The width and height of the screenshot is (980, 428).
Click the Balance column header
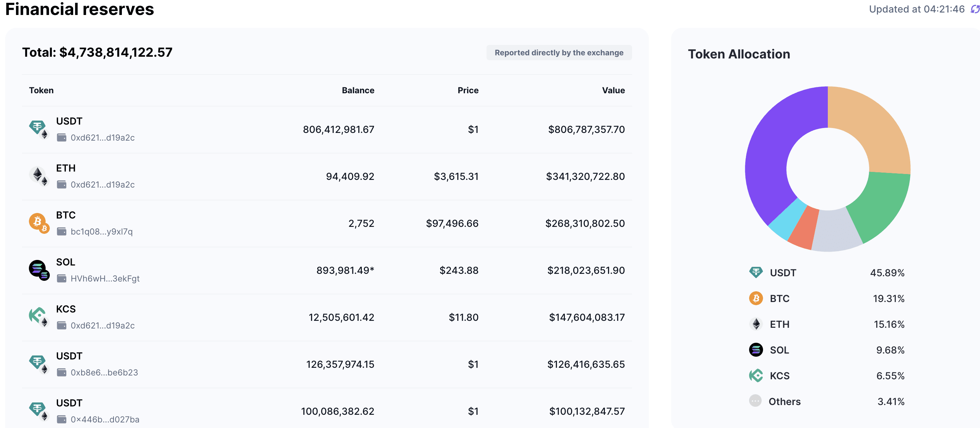pos(358,90)
